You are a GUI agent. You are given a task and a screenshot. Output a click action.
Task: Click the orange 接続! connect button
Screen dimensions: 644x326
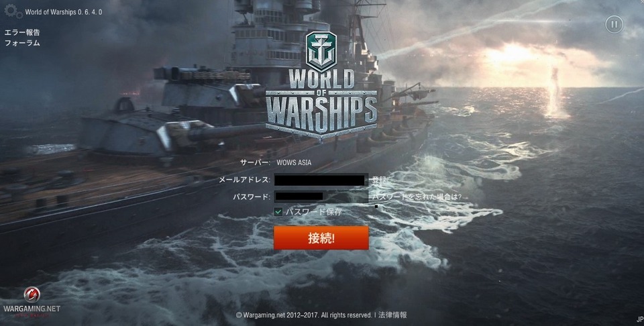pyautogui.click(x=321, y=237)
